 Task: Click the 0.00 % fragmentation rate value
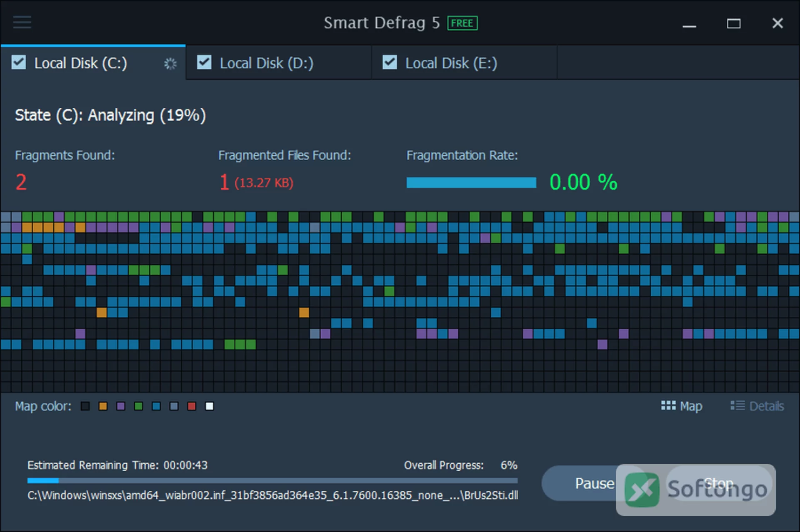[x=583, y=182]
